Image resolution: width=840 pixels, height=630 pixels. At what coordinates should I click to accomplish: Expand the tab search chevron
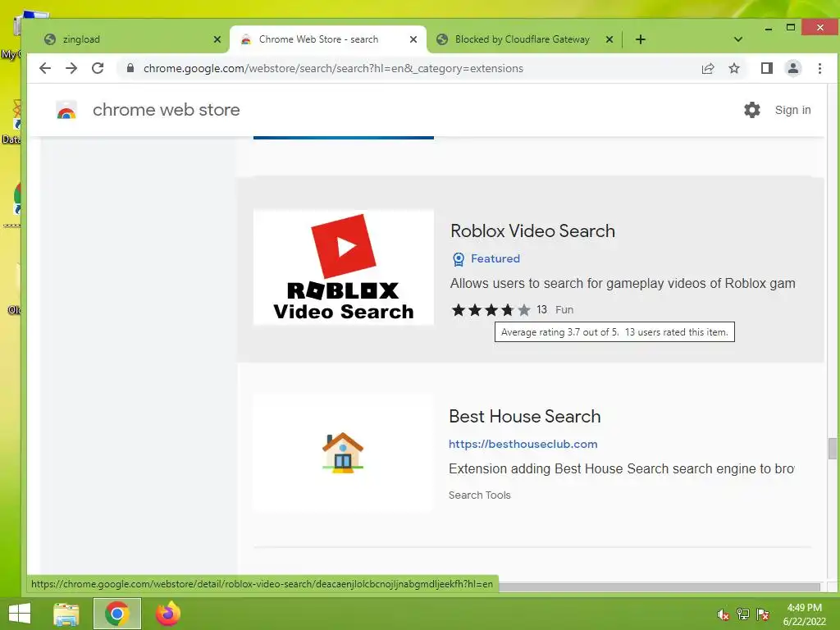click(x=737, y=39)
